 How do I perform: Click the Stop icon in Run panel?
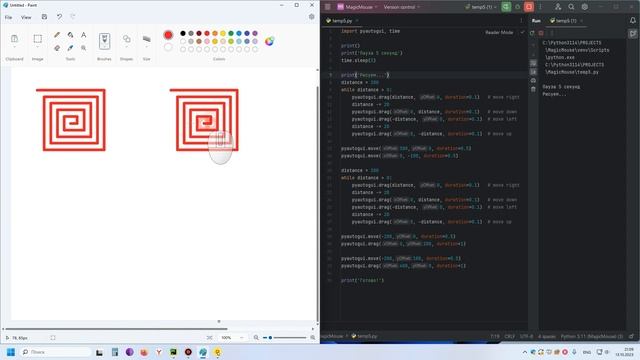(541, 33)
